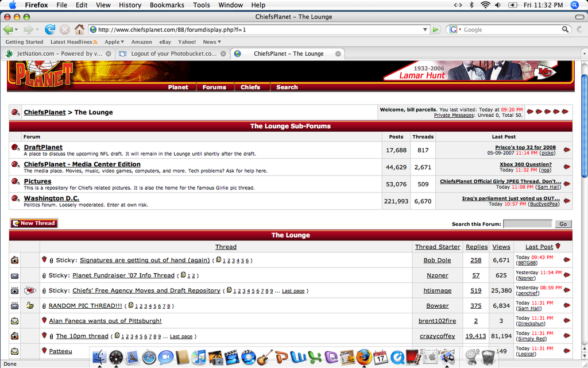Open the Trash in the Dock

pos(488,356)
